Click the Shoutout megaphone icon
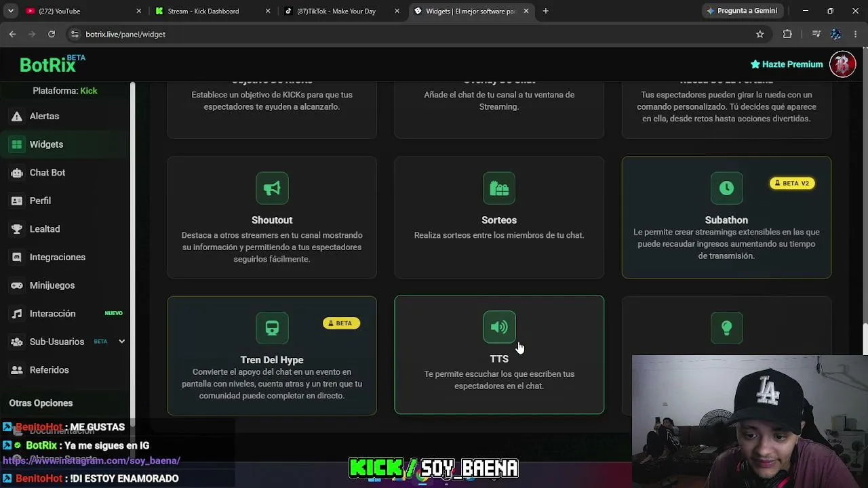868x488 pixels. click(272, 188)
